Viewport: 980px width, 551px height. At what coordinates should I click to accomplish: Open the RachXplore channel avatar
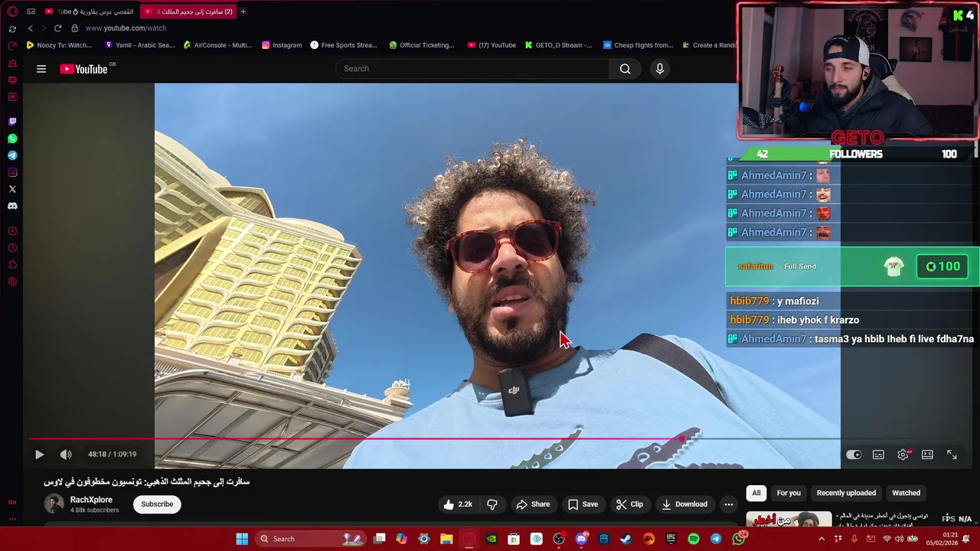click(x=54, y=504)
